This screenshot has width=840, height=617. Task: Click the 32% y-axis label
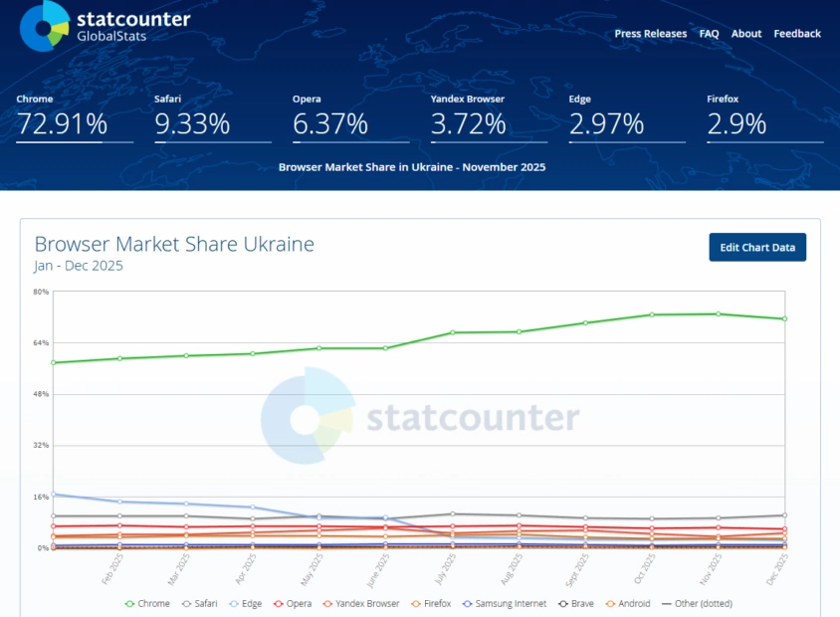[41, 445]
